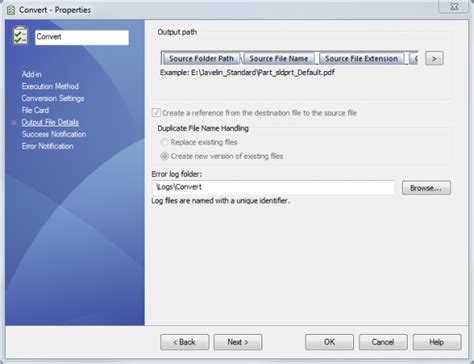The height and width of the screenshot is (364, 474).
Task: Expand the output path variable menu arrow
Action: pyautogui.click(x=434, y=59)
